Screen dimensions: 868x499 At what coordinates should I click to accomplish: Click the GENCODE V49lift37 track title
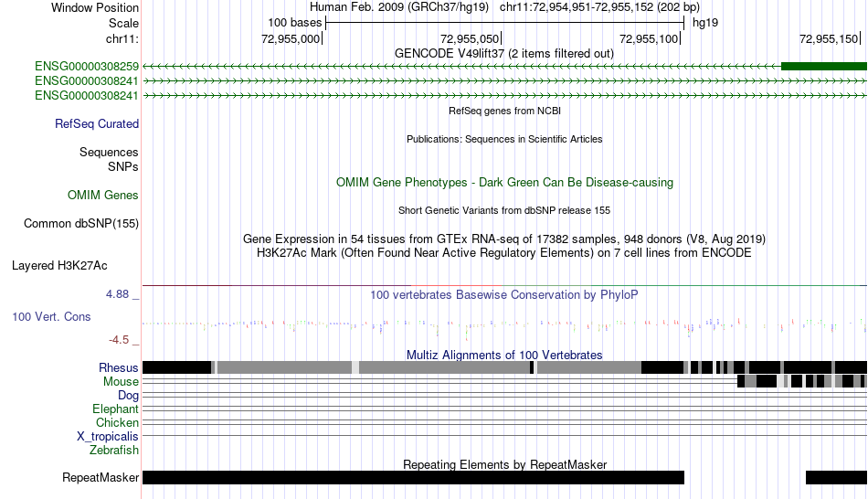pos(503,54)
